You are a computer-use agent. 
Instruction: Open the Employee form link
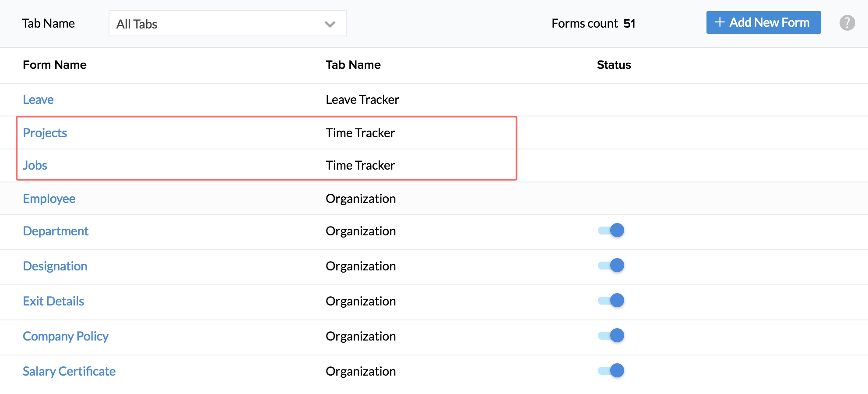point(49,199)
